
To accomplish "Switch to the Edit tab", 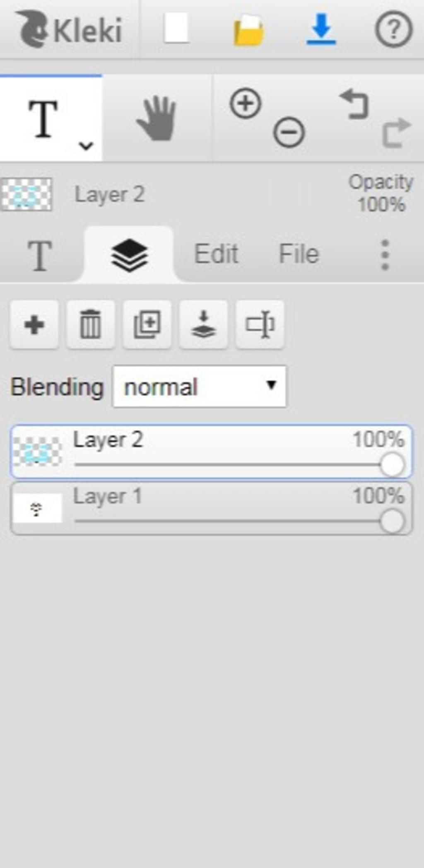I will [216, 254].
